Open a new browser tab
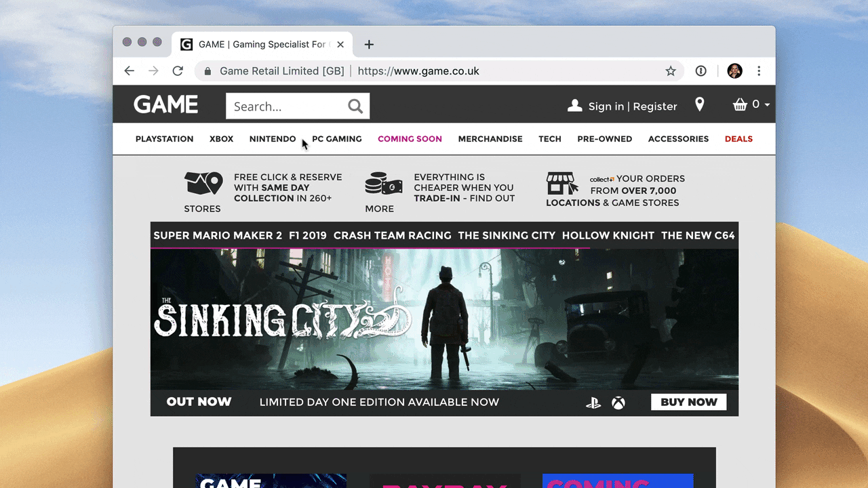Screen dimensions: 868x488 point(369,45)
